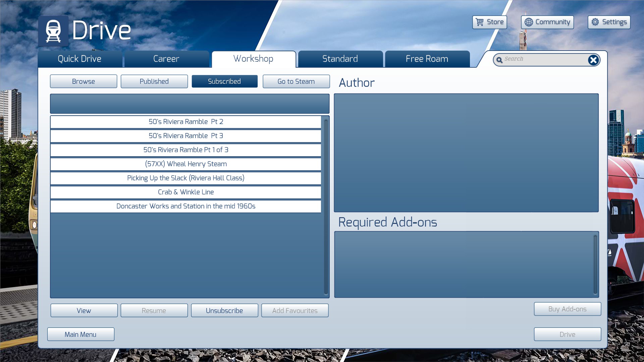
Task: Select the (57XX) Wheal Henry Steam scenario
Action: pyautogui.click(x=185, y=164)
